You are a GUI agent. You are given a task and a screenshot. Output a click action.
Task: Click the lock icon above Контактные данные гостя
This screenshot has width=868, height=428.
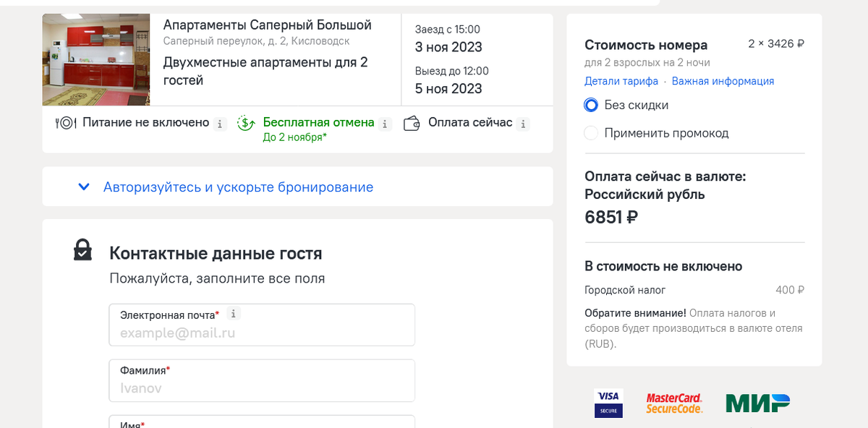pos(83,249)
